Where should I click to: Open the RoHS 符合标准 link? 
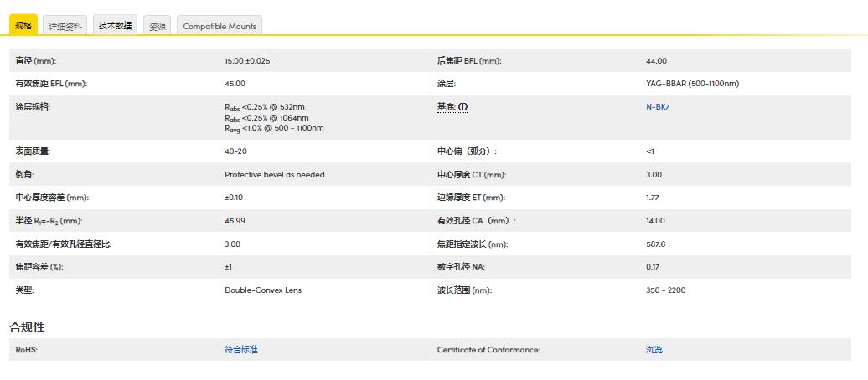241,350
